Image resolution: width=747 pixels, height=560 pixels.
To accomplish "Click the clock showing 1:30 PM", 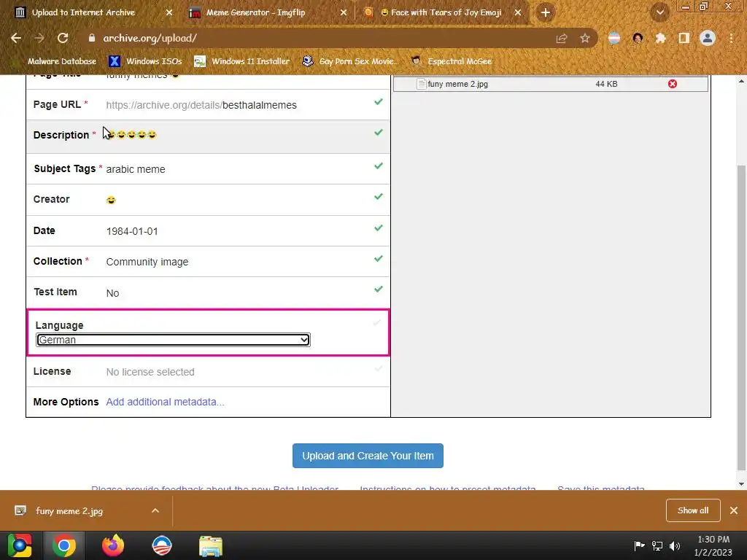I will 713,540.
